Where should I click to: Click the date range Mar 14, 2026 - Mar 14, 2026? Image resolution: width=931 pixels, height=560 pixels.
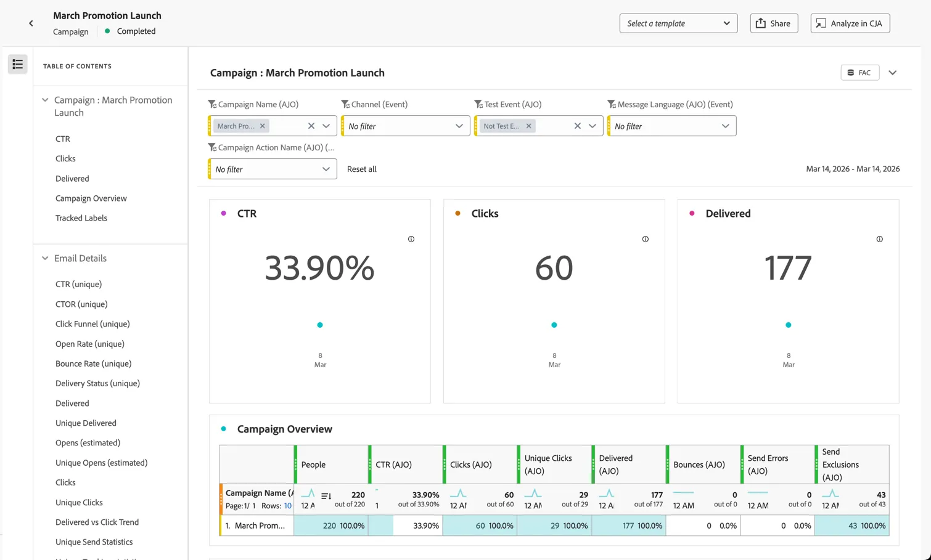click(x=853, y=169)
